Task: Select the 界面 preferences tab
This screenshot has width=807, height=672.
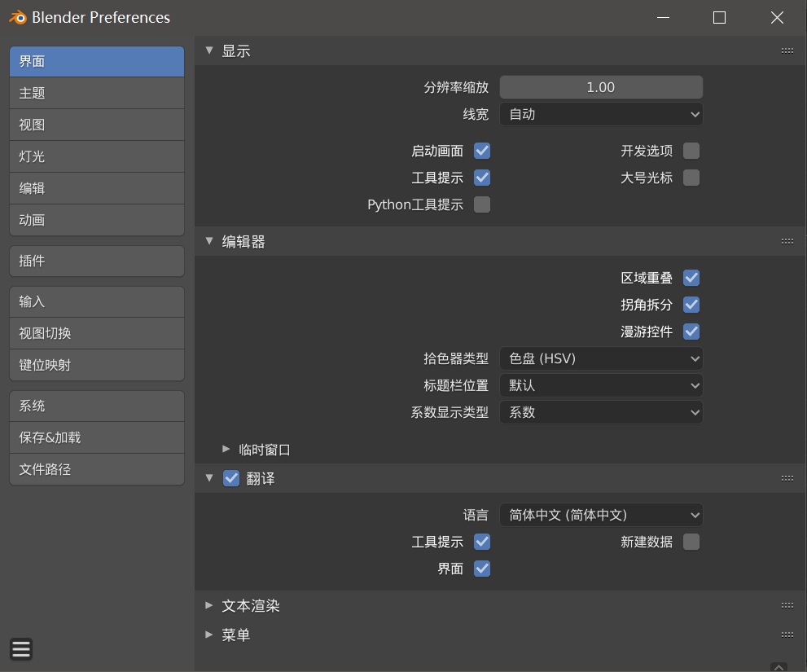Action: [x=97, y=61]
